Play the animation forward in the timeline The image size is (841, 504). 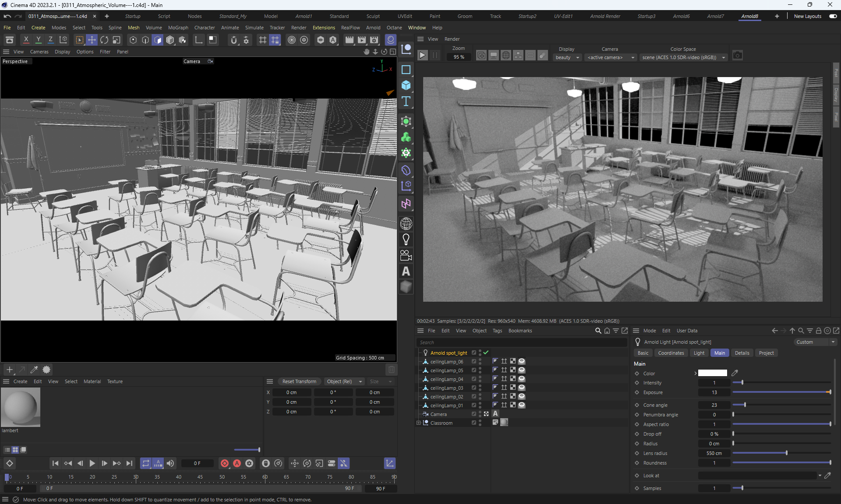click(x=92, y=463)
